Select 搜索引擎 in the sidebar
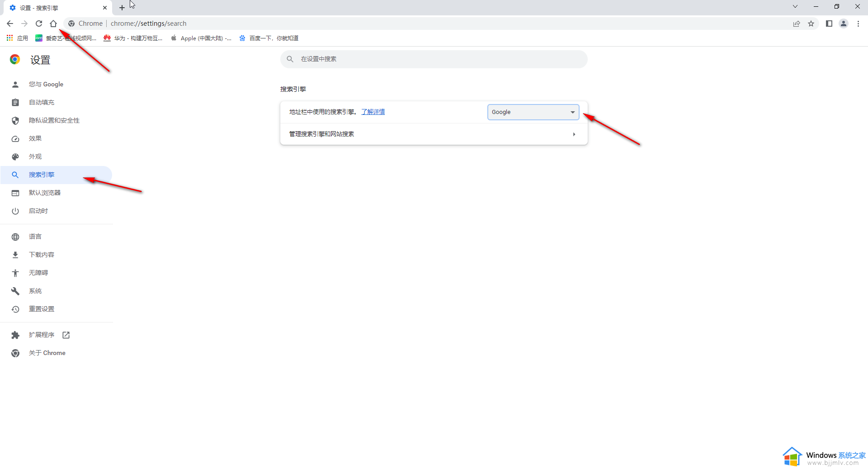The width and height of the screenshot is (868, 469). 57,175
